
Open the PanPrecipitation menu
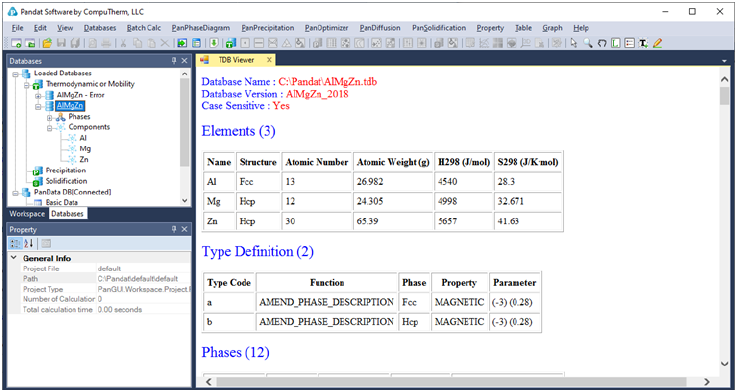(268, 28)
